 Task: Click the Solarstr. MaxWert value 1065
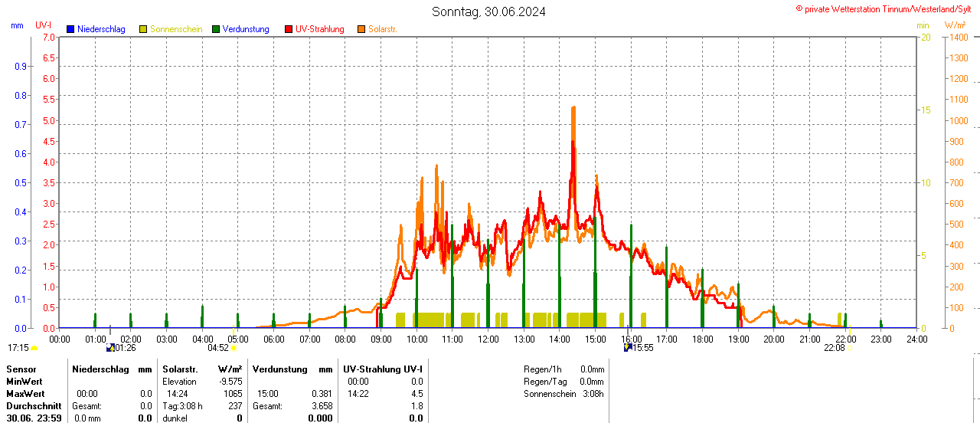coord(233,394)
